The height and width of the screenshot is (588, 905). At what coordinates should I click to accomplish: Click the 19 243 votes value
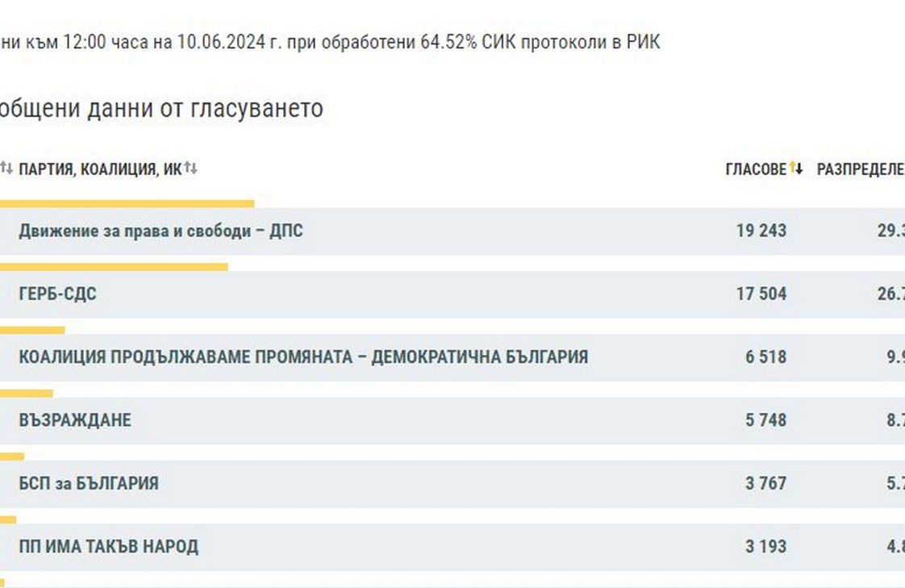click(761, 231)
